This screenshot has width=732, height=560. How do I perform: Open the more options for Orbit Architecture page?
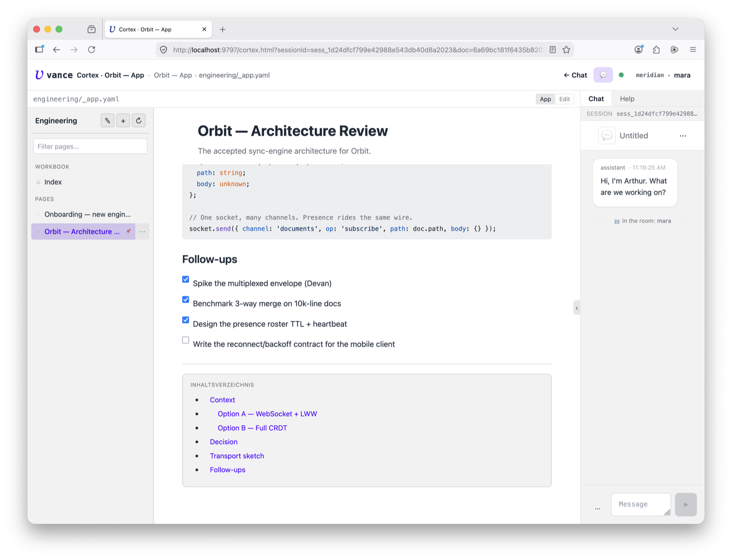pos(142,232)
